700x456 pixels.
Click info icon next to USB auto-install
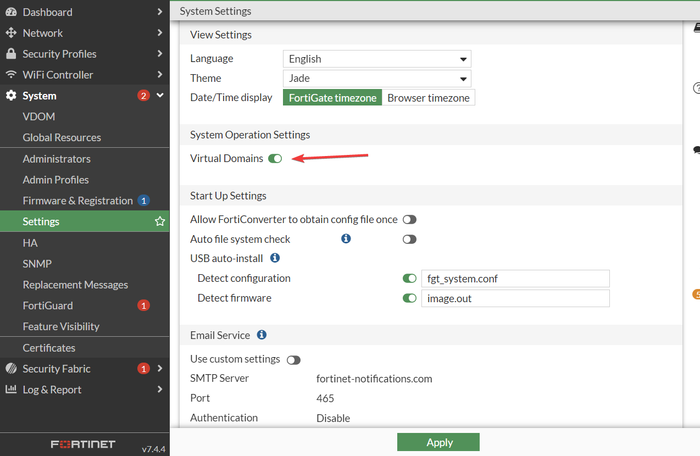click(x=275, y=258)
